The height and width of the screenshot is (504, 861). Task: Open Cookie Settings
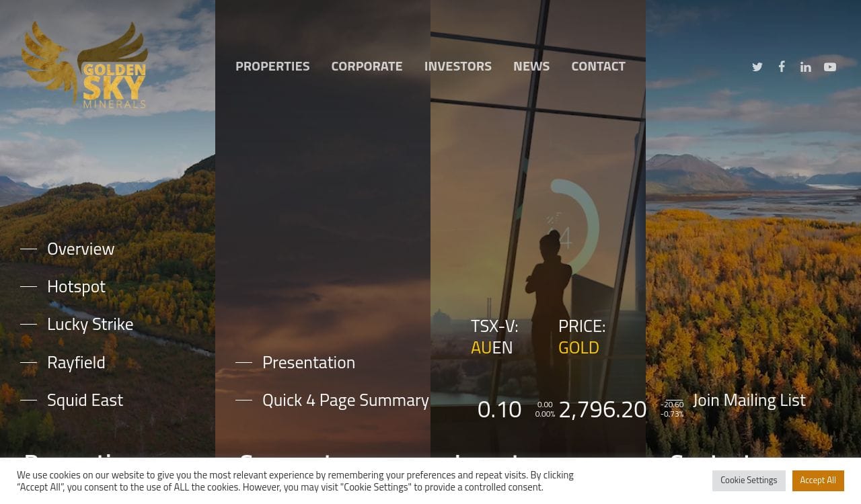[x=749, y=480]
